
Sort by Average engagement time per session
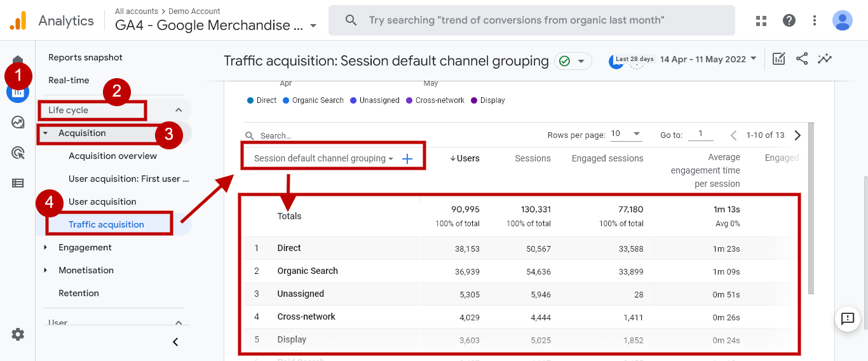(705, 170)
